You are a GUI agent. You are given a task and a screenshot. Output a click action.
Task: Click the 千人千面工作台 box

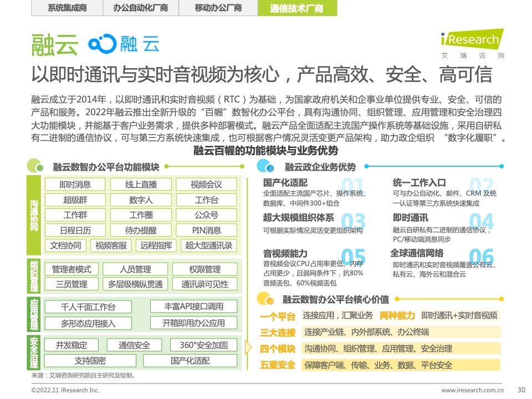click(88, 306)
